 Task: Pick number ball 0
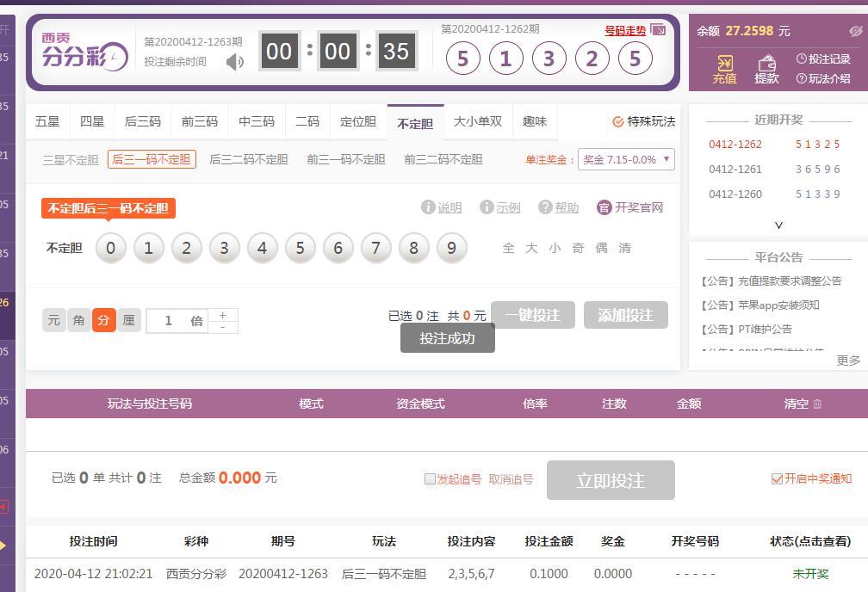[x=111, y=248]
